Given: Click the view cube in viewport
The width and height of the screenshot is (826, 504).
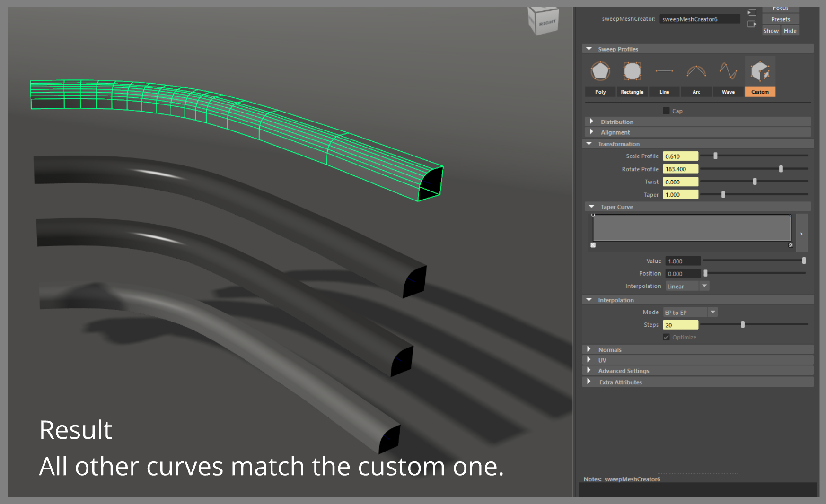Looking at the screenshot, I should point(544,21).
